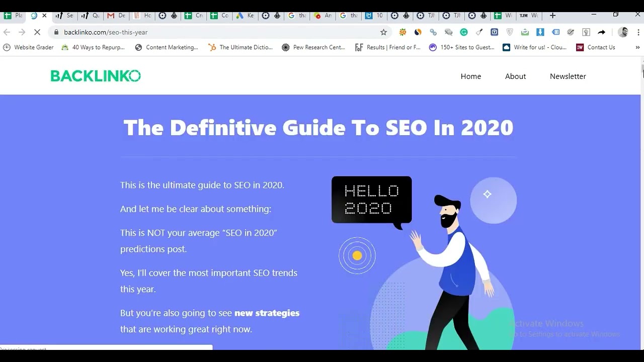Open the Website Grader bookmark
Viewport: 644px width, 362px height.
[28, 47]
